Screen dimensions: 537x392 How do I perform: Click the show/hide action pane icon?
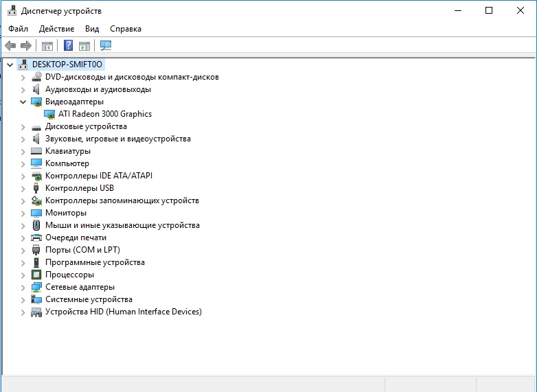point(84,46)
